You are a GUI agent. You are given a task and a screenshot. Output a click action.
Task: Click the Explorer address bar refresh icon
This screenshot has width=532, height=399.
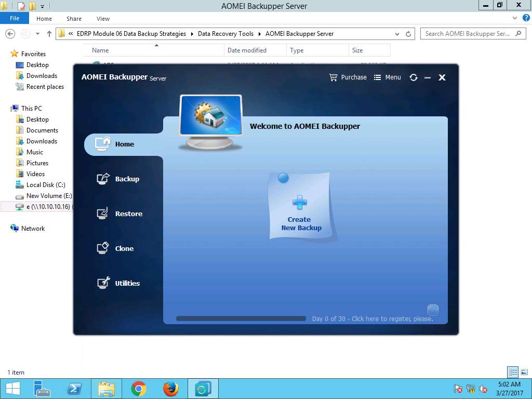[x=408, y=34]
